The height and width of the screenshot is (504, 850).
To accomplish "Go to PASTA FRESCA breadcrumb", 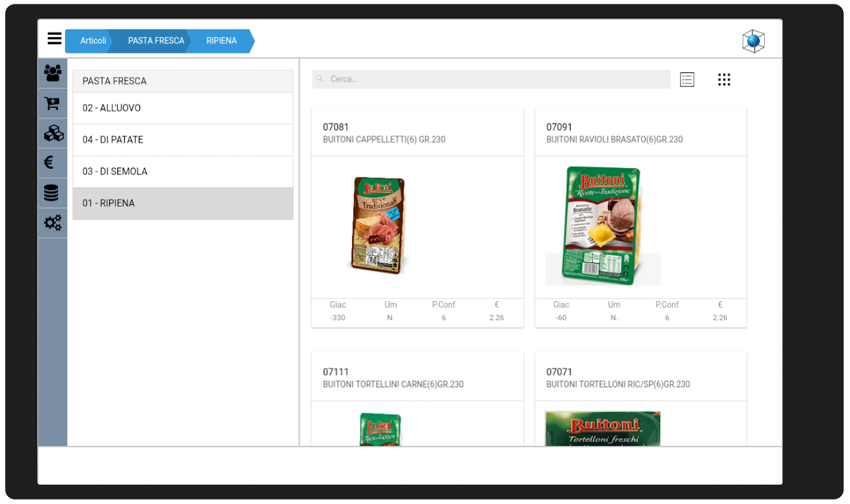I will (x=156, y=41).
